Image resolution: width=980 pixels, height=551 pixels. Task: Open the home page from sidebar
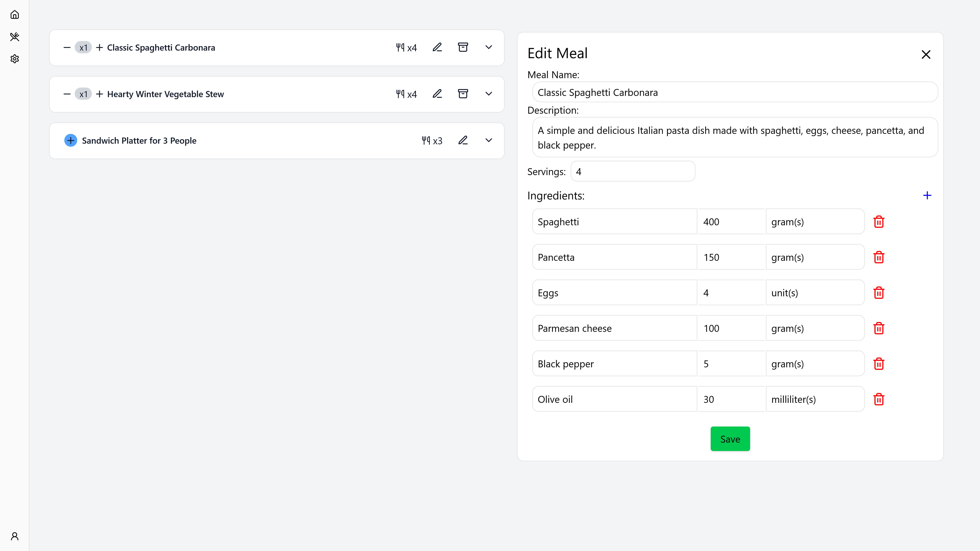point(14,15)
